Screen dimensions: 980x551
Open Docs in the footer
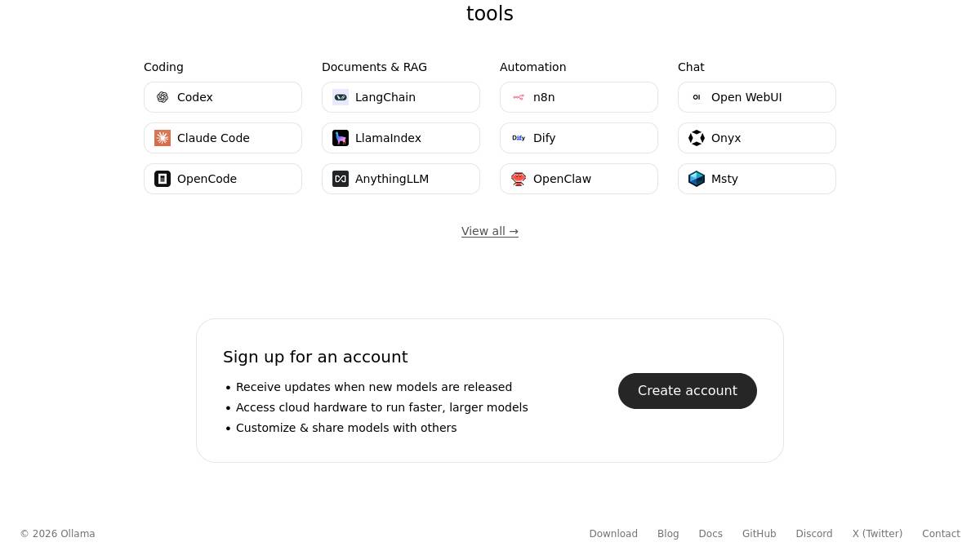pos(710,534)
